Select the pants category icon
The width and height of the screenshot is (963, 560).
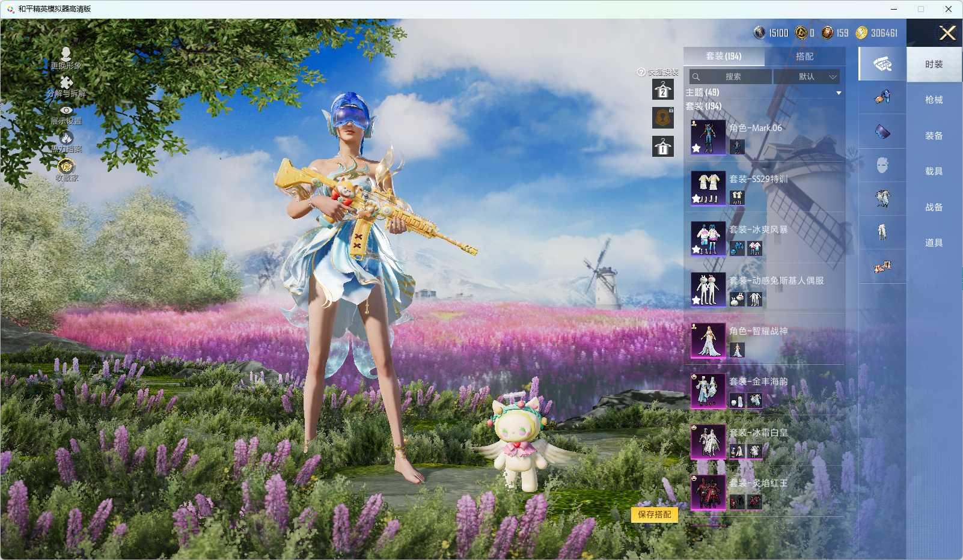pos(882,232)
